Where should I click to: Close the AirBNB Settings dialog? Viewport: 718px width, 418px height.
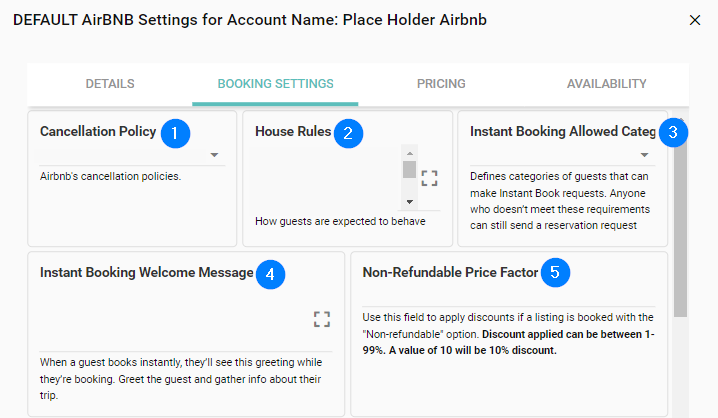pyautogui.click(x=696, y=20)
